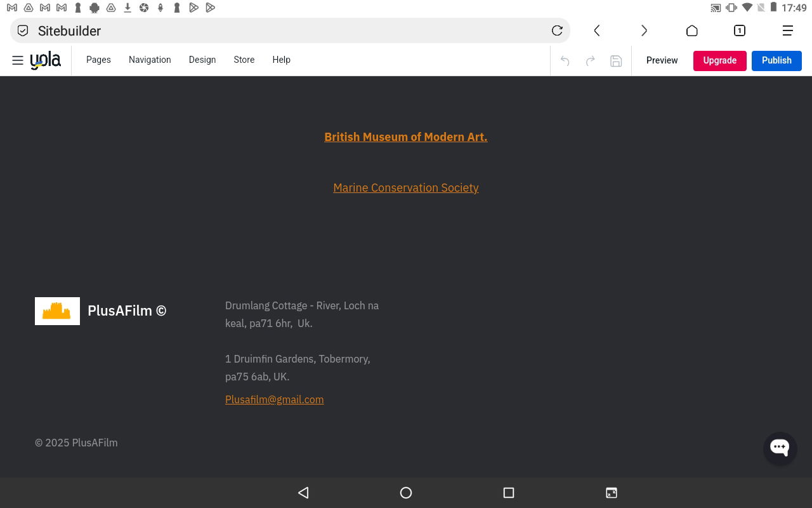Image resolution: width=812 pixels, height=508 pixels.
Task: Tap the site security shield icon
Action: (x=23, y=30)
